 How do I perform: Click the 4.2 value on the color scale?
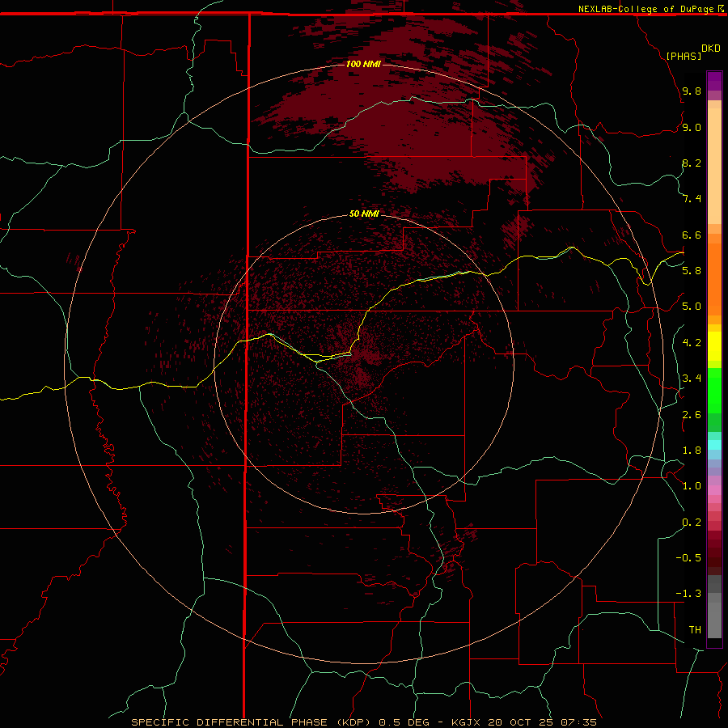pos(692,342)
